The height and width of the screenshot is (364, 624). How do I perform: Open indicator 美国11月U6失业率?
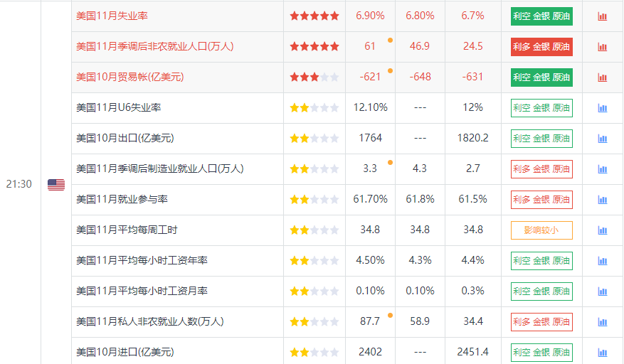(119, 108)
